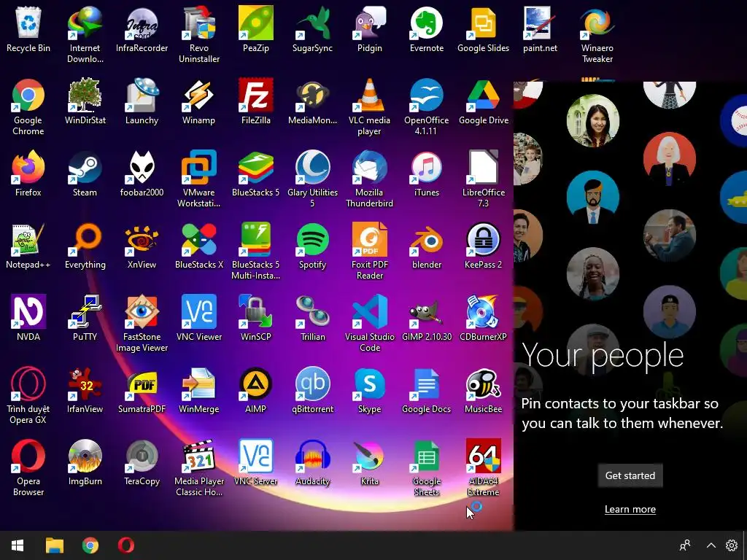Open File Explorer from taskbar
This screenshot has height=560, width=747.
click(54, 545)
